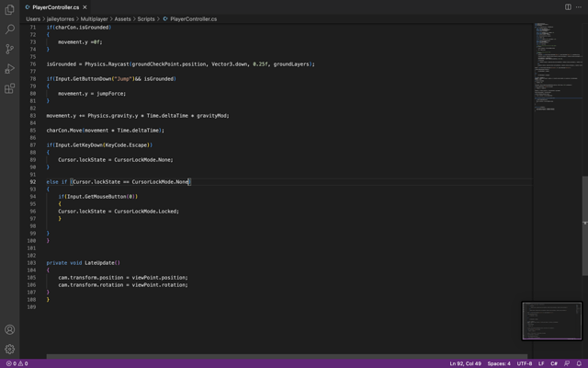Click the Split Editor icon

568,7
